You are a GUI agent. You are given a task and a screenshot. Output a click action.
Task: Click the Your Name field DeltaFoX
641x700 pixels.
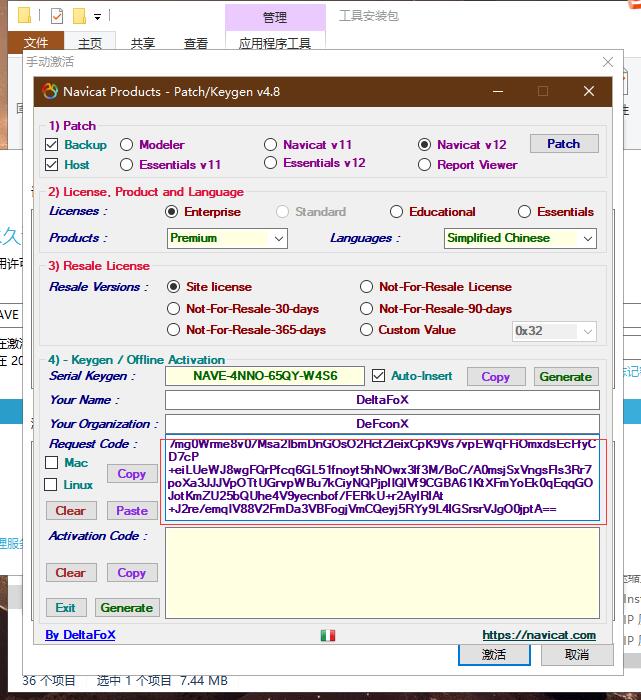[x=382, y=400]
